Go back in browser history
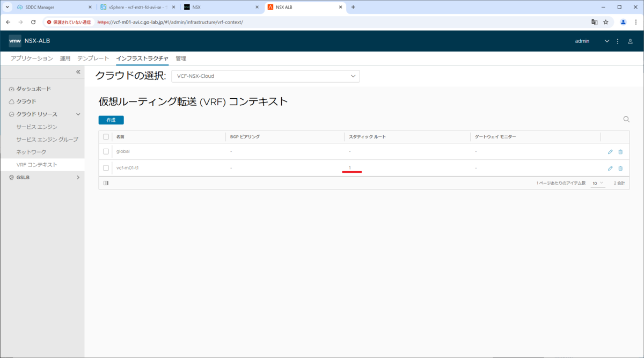 [8, 22]
